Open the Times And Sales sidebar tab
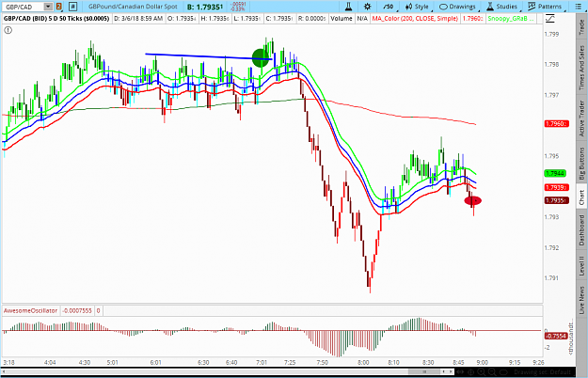Image resolution: width=588 pixels, height=378 pixels. click(x=581, y=68)
